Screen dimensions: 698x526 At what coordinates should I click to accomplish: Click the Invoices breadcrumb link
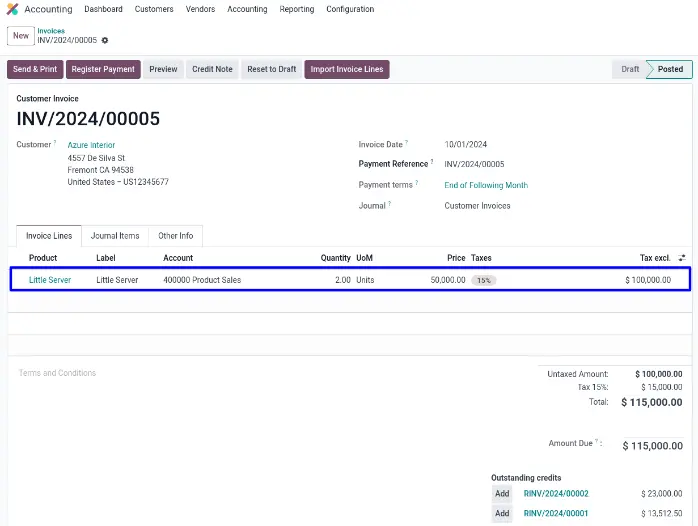pyautogui.click(x=51, y=31)
